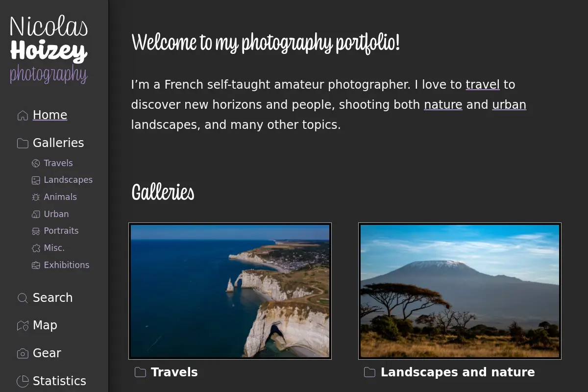Click the Nicolas Hoizey photography logo

[x=49, y=49]
